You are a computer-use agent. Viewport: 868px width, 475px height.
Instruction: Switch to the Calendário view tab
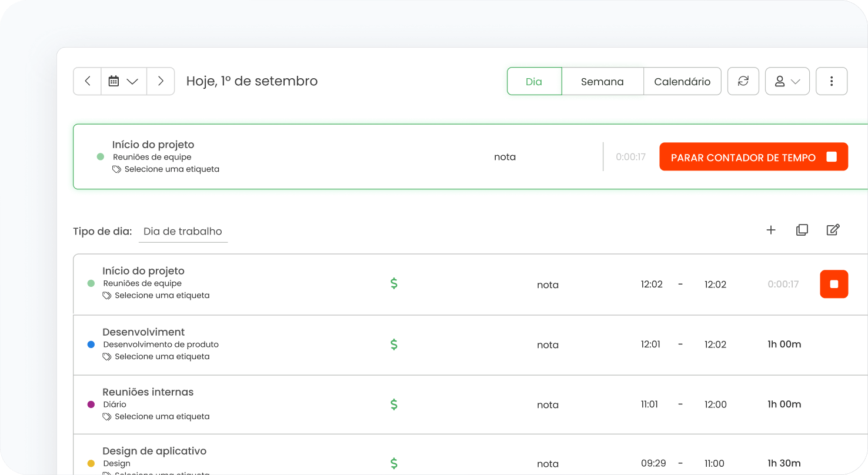pos(682,82)
